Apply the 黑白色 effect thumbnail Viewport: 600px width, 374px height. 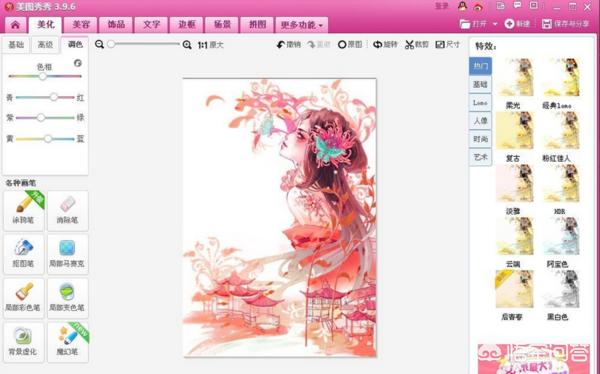coord(561,289)
